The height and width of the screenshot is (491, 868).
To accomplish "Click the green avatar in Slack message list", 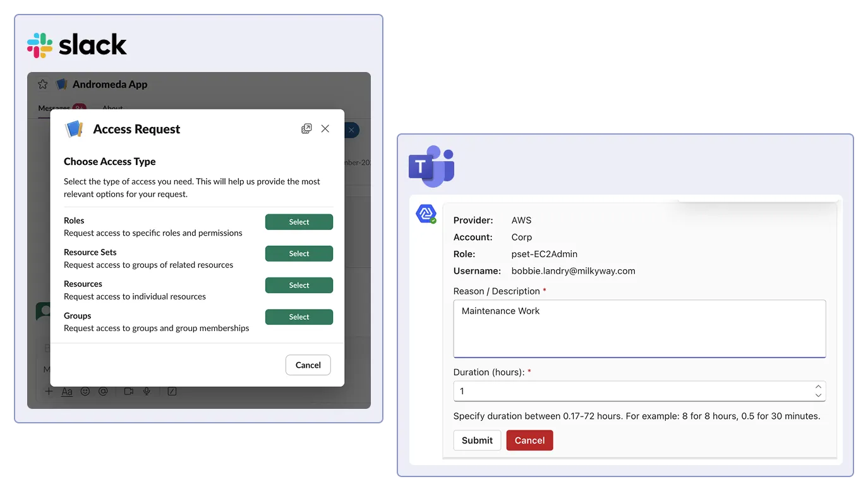I will (43, 310).
